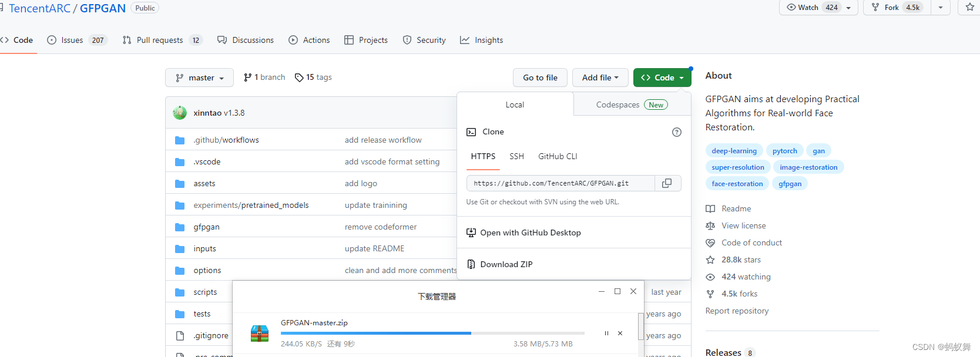Open the Pull requests tab
980x357 pixels.
[162, 40]
